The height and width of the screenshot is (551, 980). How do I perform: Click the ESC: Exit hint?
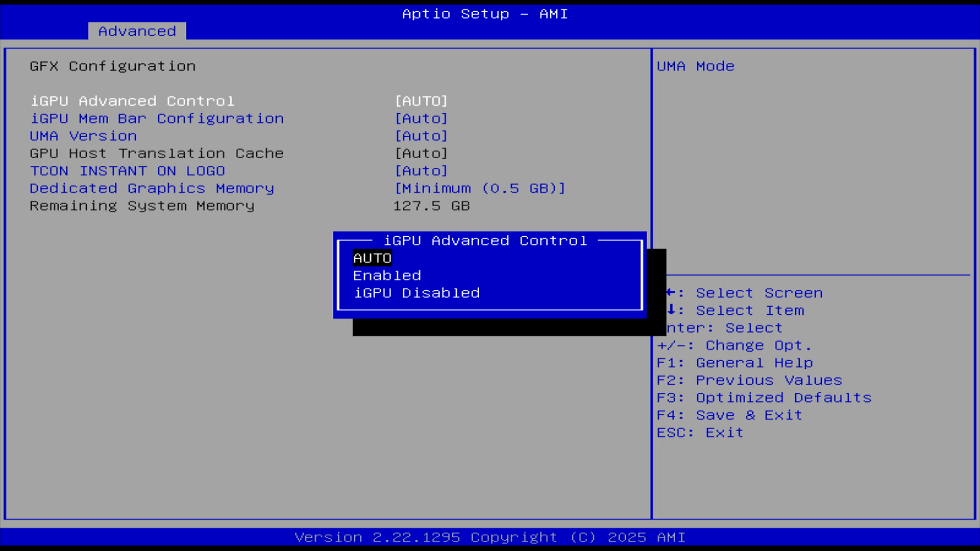click(x=700, y=433)
